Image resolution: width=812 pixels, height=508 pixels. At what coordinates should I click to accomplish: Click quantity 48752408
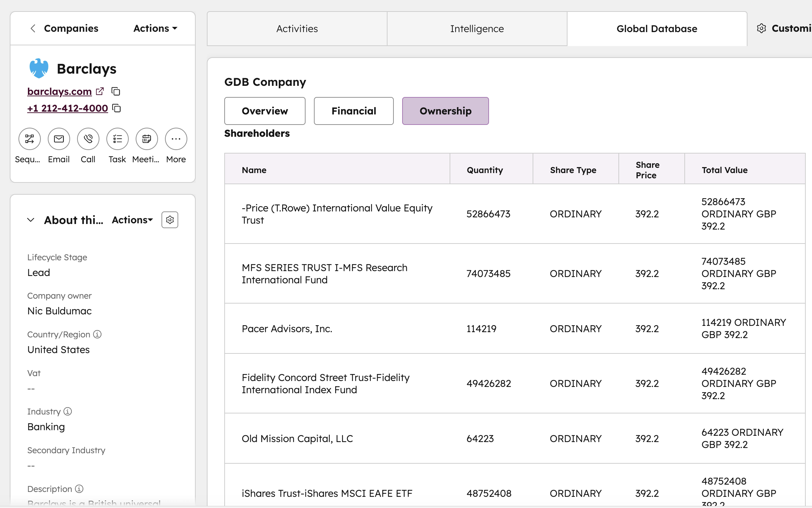coord(489,493)
